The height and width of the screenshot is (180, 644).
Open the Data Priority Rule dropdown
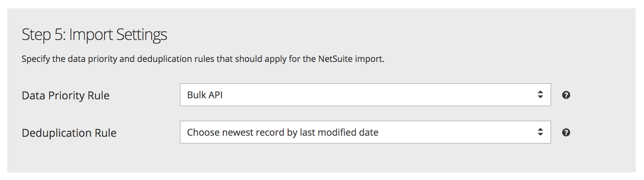click(365, 95)
